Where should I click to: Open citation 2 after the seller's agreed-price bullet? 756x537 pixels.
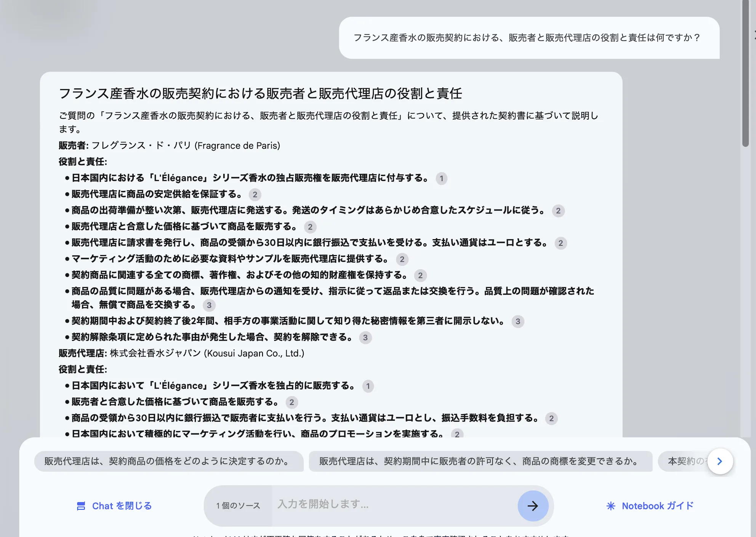pos(310,227)
